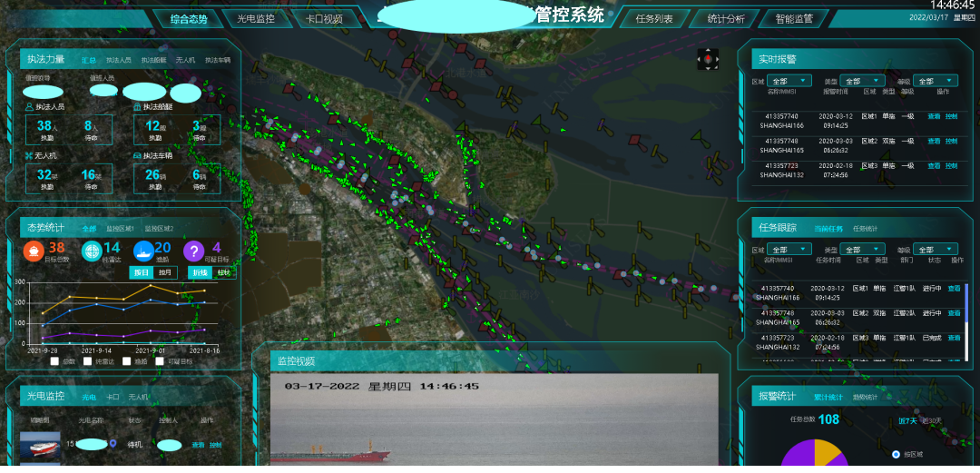Image resolution: width=980 pixels, height=473 pixels.
Task: Select the 按区域 radio button
Action: tap(897, 454)
